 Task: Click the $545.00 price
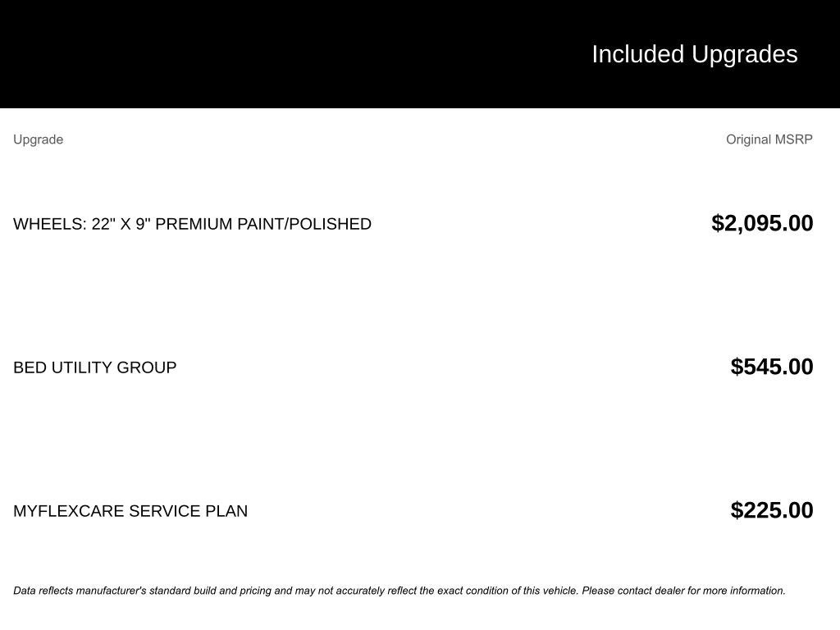771,367
